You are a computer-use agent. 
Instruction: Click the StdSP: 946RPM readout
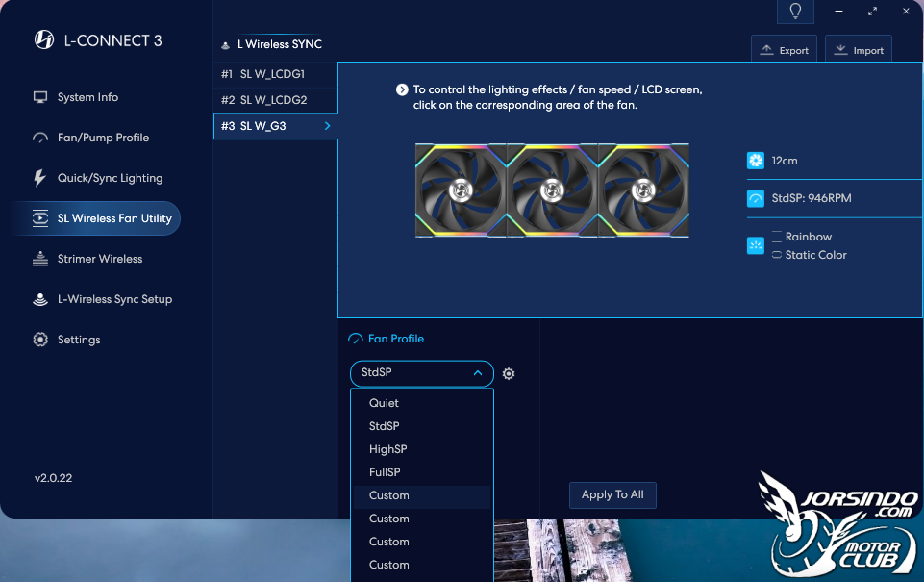812,198
